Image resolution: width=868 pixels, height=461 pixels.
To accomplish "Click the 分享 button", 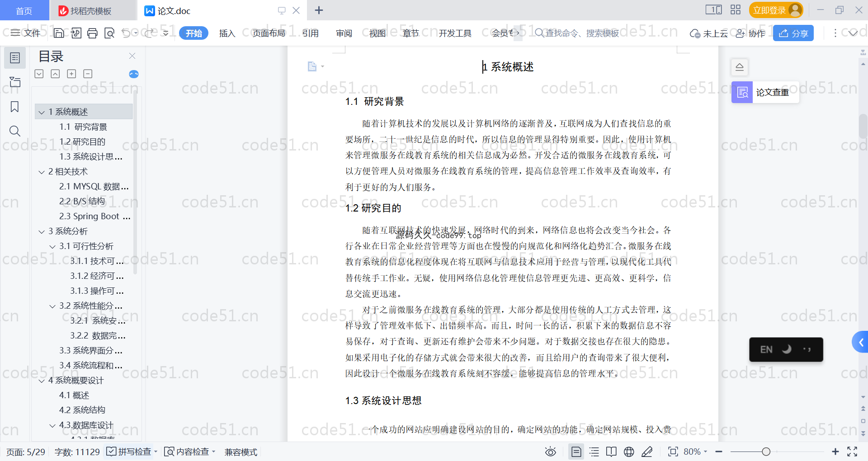I will pyautogui.click(x=793, y=33).
